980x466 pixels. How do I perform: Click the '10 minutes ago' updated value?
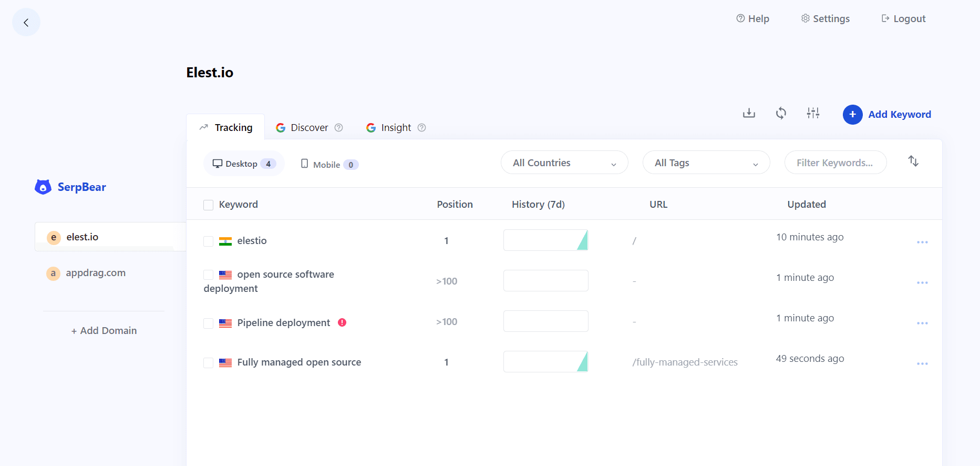coord(810,237)
